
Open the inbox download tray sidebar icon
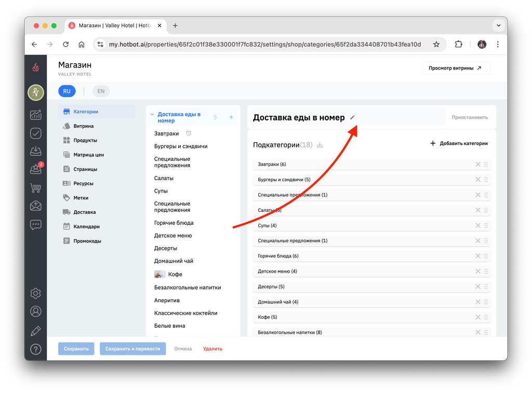pos(36,151)
